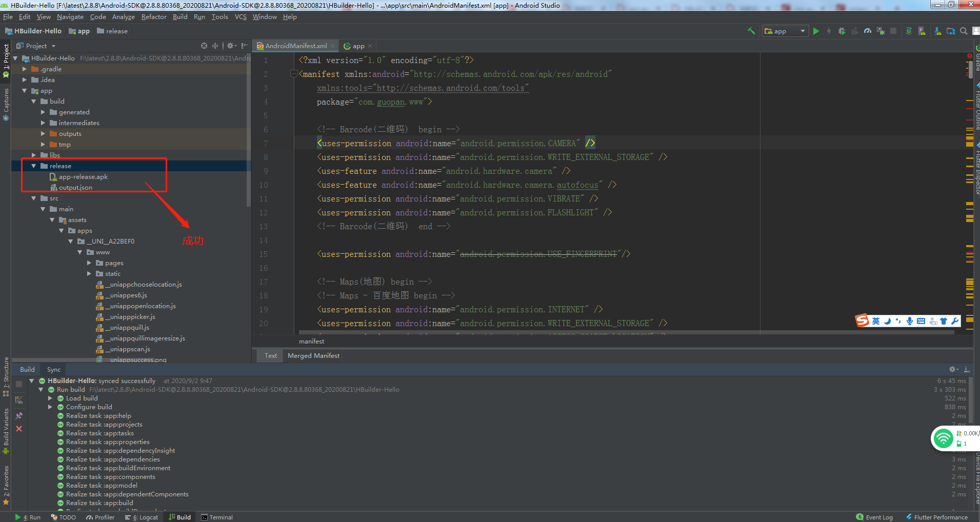Switch to the Merged Manifest tab
This screenshot has height=522, width=980.
click(x=313, y=356)
